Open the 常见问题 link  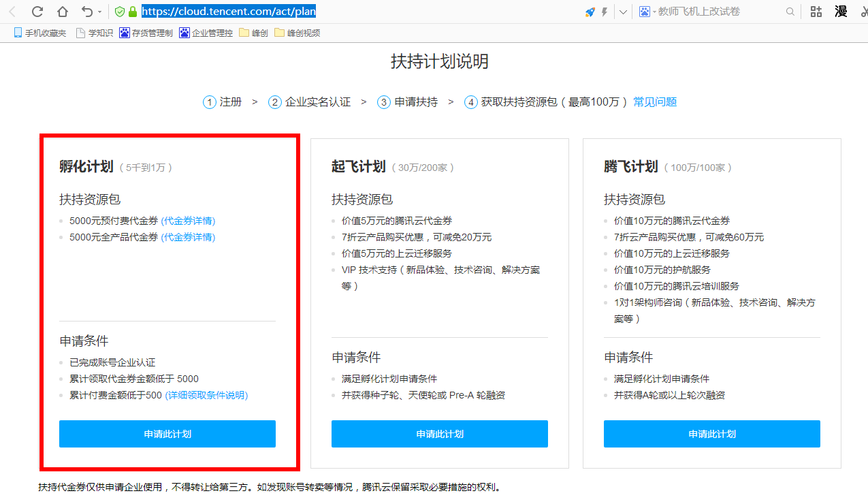655,102
